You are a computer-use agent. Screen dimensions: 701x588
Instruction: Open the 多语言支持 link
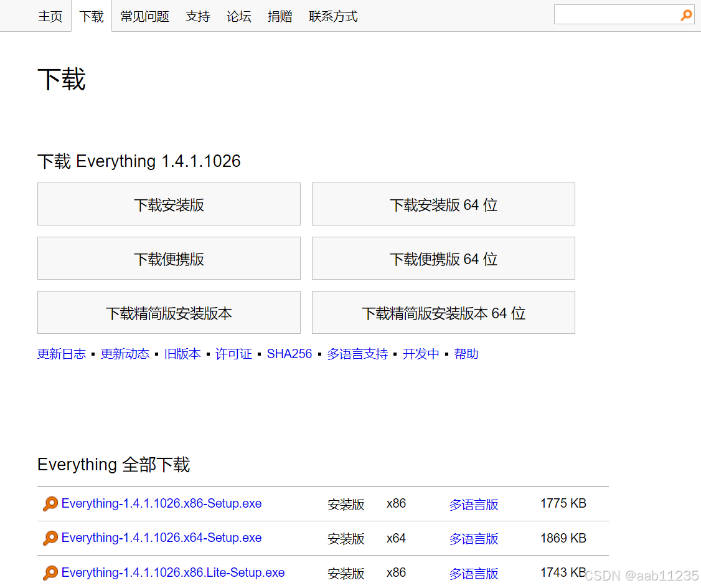357,354
